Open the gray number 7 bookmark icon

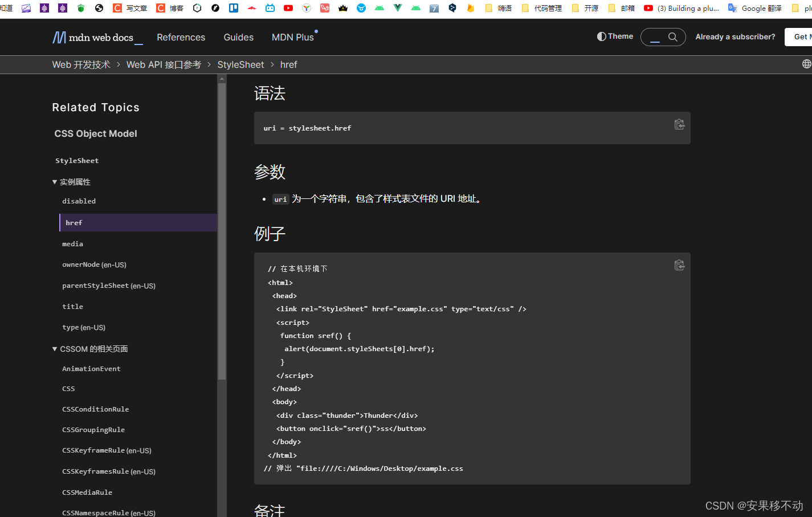(x=434, y=8)
